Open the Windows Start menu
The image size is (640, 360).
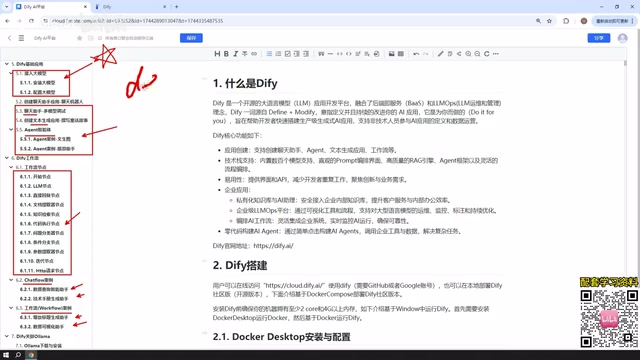tap(6, 355)
